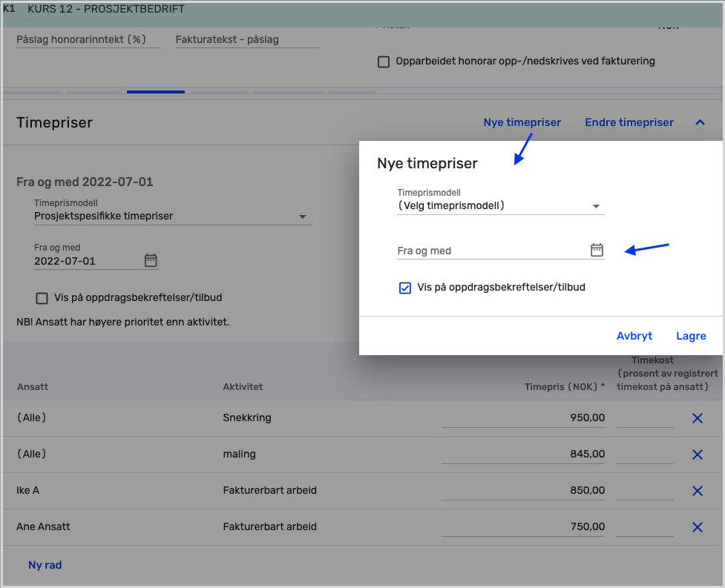Open calendar icon next to 2022-07-01 date
The height and width of the screenshot is (588, 725).
(x=151, y=260)
